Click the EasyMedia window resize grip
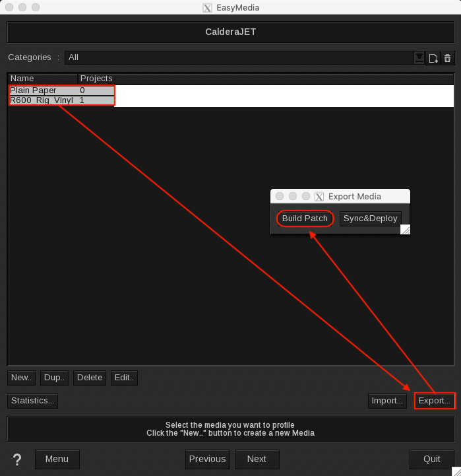 coord(456,471)
